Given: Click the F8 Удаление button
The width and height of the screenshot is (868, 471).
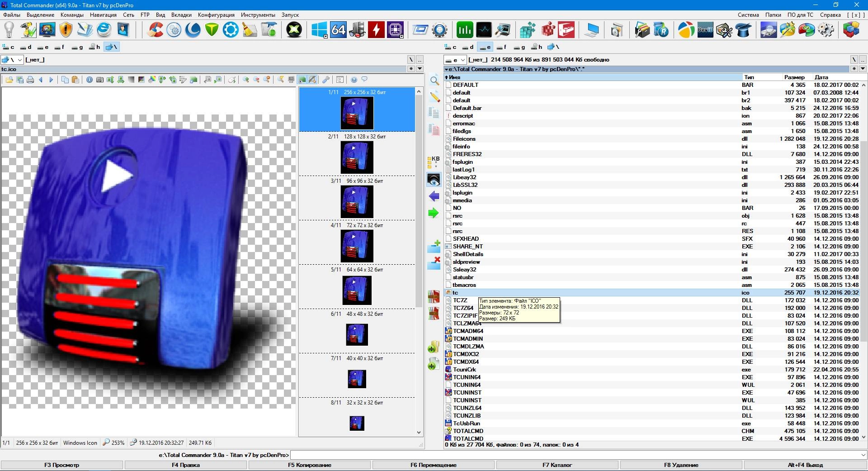Looking at the screenshot, I should [681, 465].
